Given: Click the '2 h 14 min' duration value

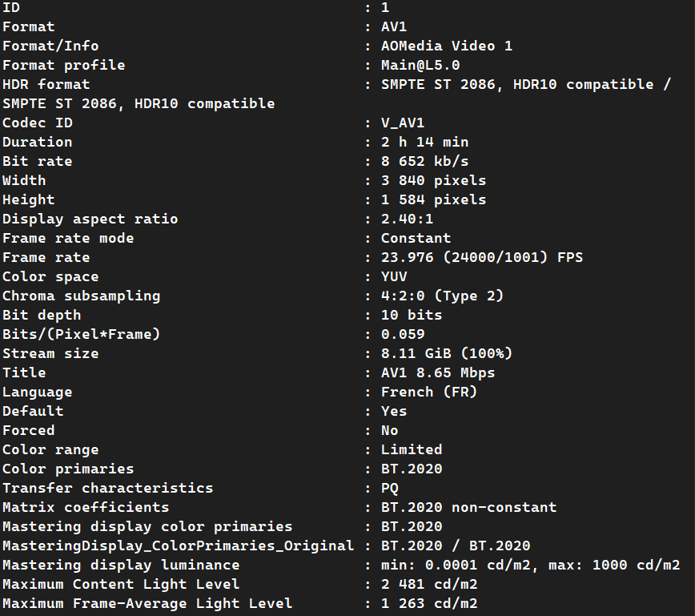Looking at the screenshot, I should click(424, 142).
